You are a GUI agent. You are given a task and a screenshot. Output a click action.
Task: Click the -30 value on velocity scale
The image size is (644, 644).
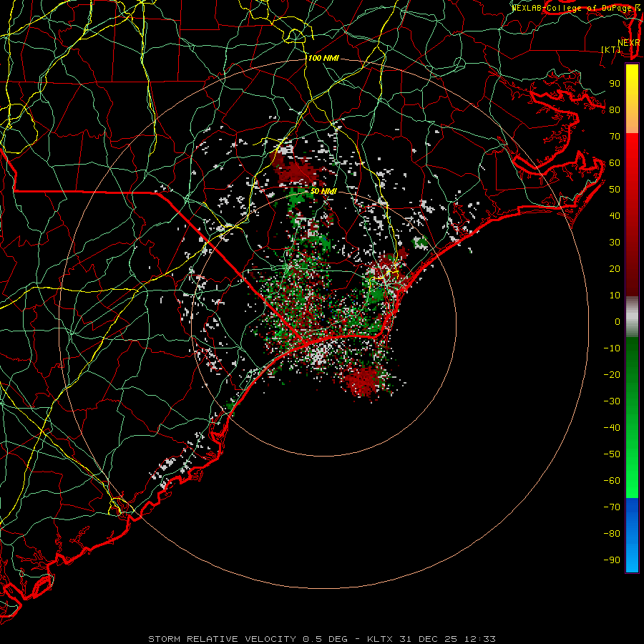coord(612,401)
